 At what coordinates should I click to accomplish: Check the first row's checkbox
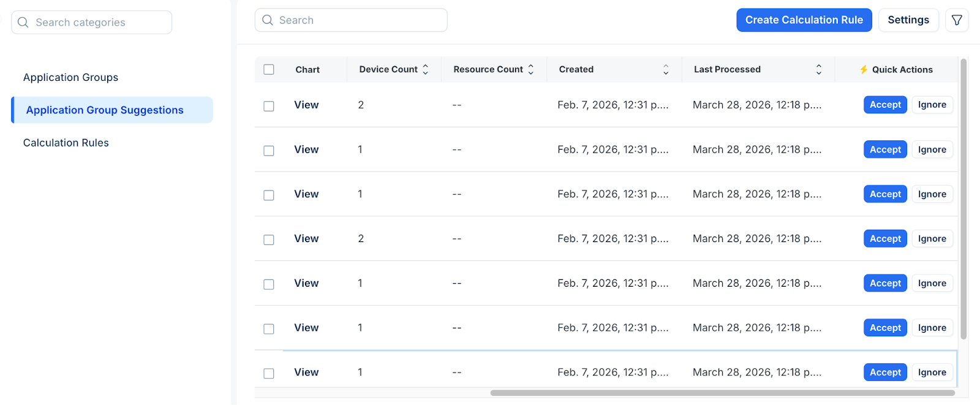tap(269, 106)
